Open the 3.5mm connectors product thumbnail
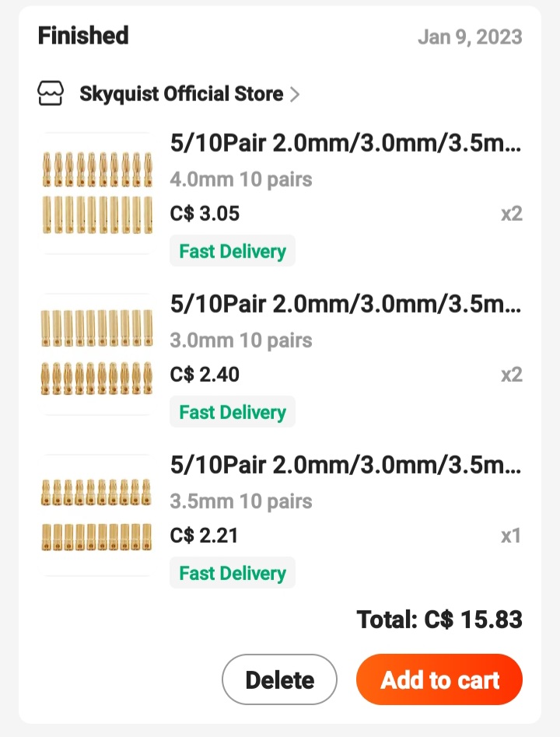The width and height of the screenshot is (560, 737). [96, 515]
